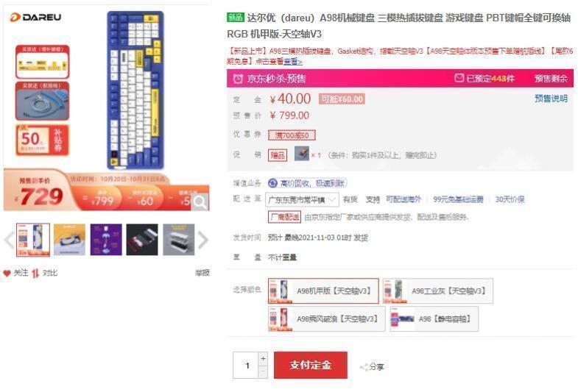Click the 满700减50 coupon tag
Viewport: 578px width, 392px height.
tap(292, 135)
